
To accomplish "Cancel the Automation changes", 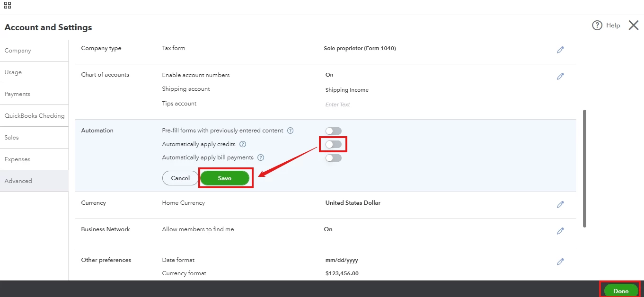I will tap(180, 178).
